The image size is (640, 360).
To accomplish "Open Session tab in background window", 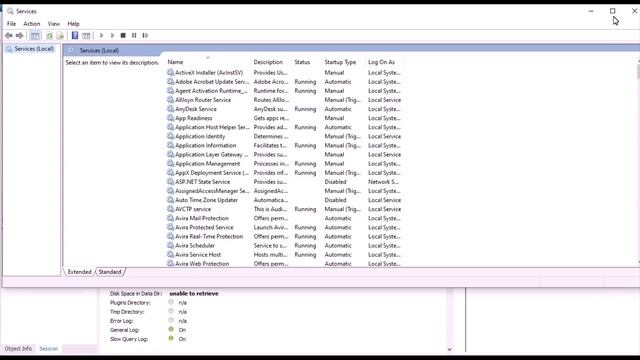I will (x=49, y=349).
